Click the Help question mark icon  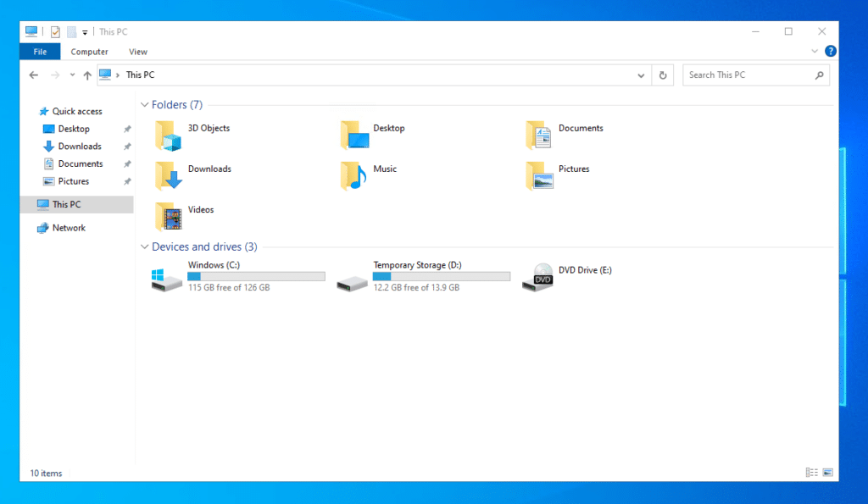click(831, 52)
